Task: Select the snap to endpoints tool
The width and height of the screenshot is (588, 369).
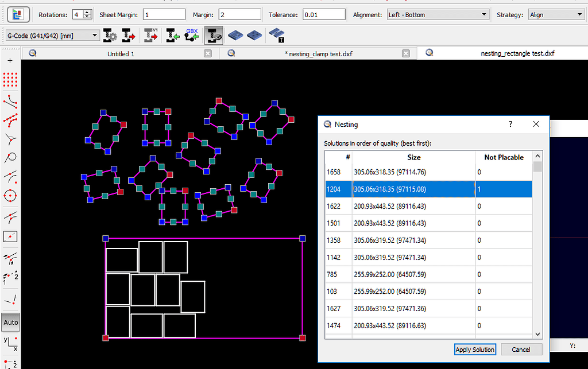Action: (x=10, y=101)
